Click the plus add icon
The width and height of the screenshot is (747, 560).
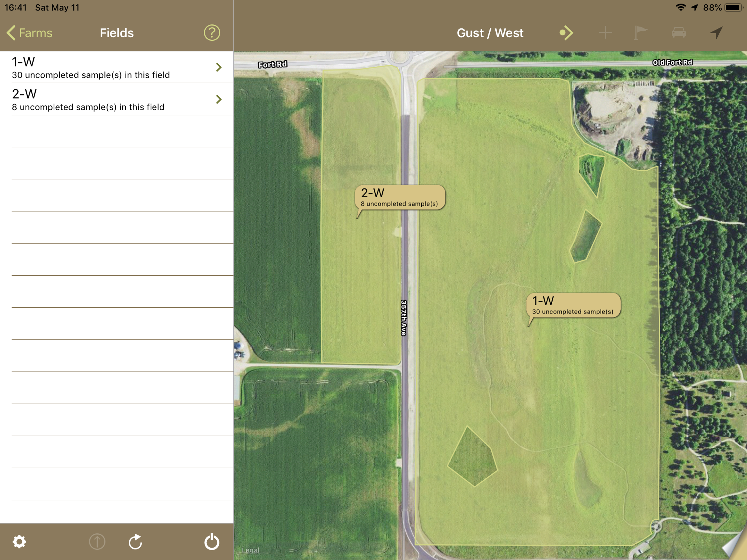605,33
